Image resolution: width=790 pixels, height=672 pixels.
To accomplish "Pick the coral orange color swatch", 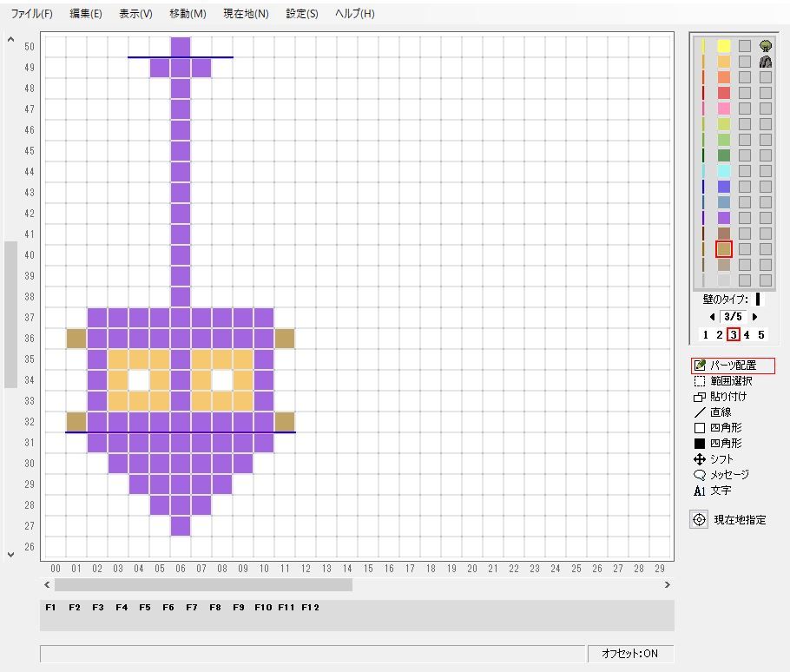I will tap(724, 77).
